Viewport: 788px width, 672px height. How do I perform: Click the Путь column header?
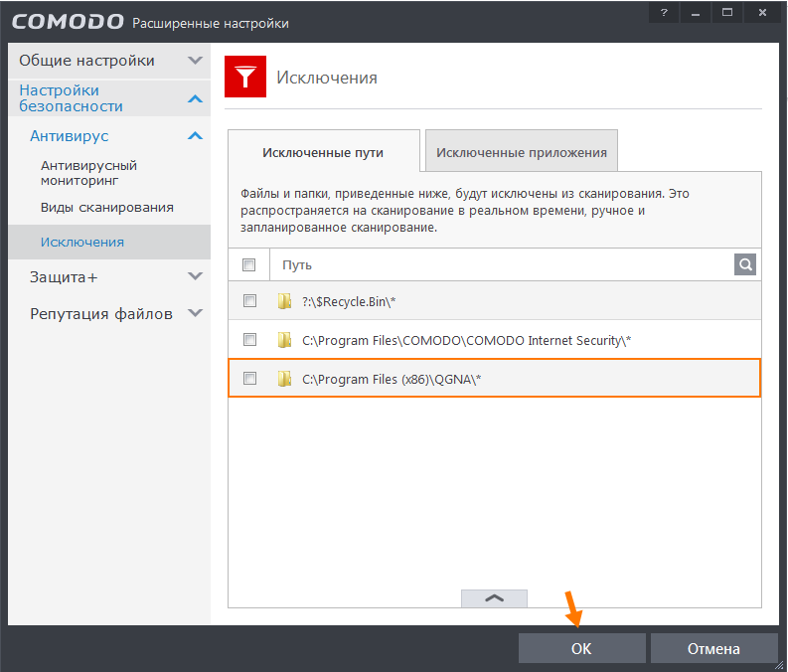point(297,264)
